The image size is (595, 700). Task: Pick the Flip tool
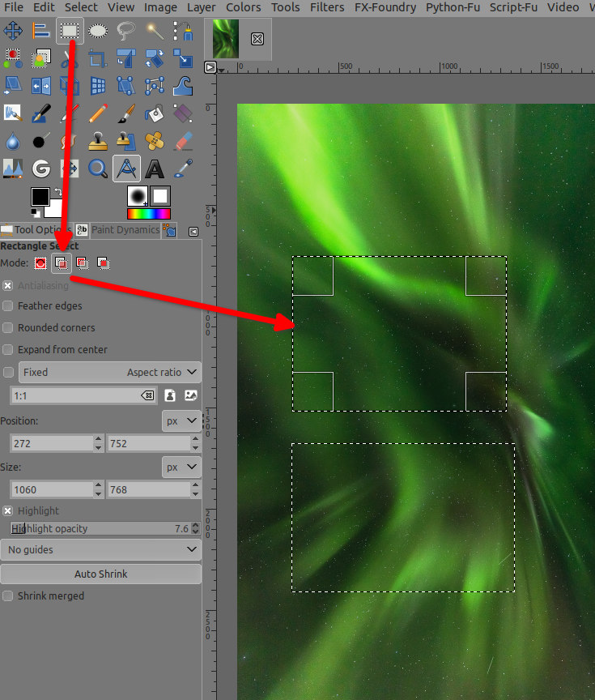coord(41,86)
